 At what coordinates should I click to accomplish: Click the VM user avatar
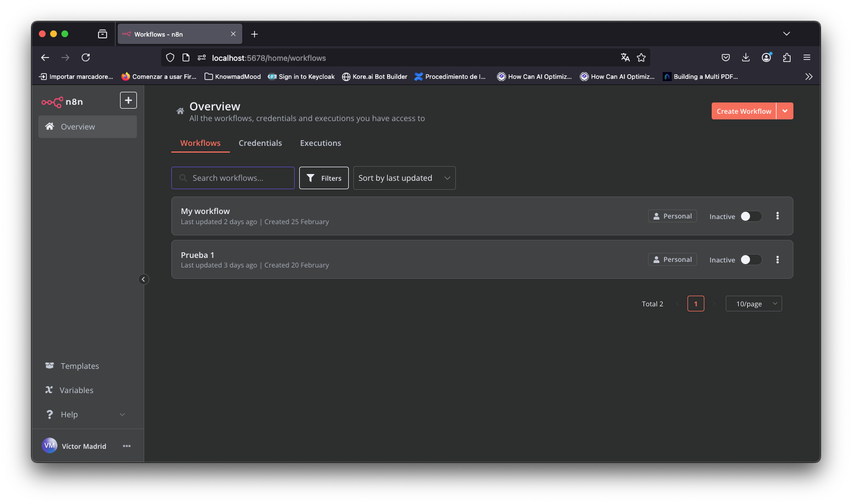click(x=50, y=445)
